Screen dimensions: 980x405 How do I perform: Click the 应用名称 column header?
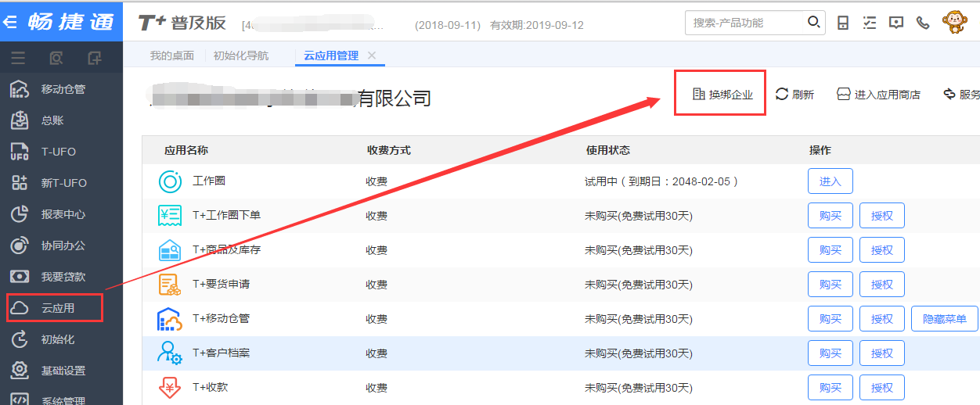click(x=186, y=150)
